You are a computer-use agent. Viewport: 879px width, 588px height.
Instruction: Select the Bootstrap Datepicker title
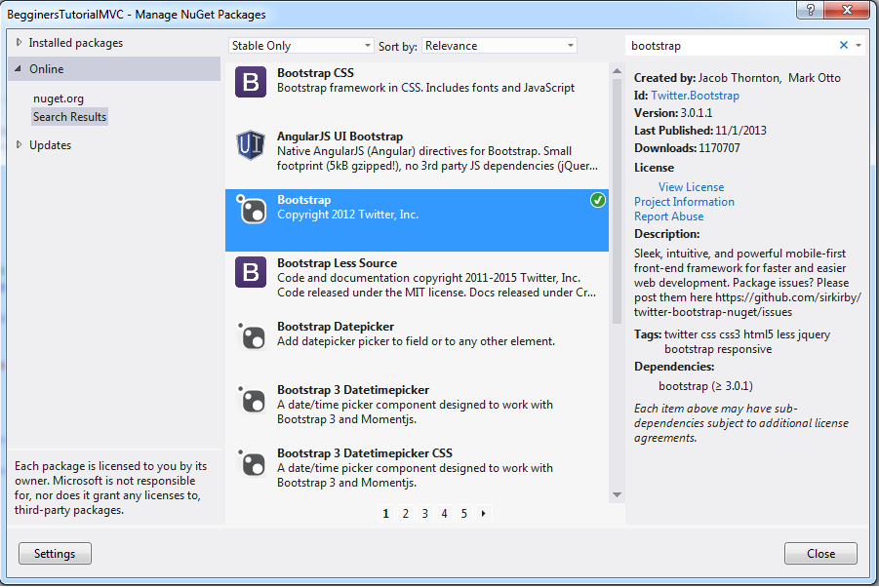pyautogui.click(x=336, y=327)
